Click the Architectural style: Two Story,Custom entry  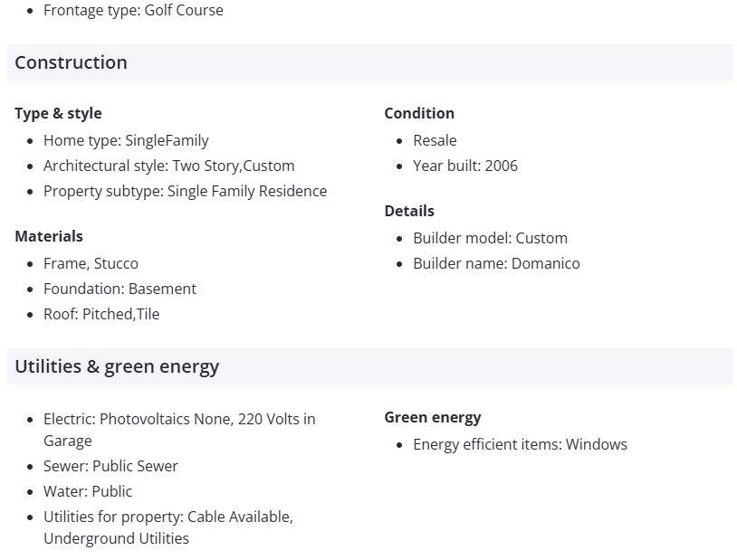coord(168,166)
